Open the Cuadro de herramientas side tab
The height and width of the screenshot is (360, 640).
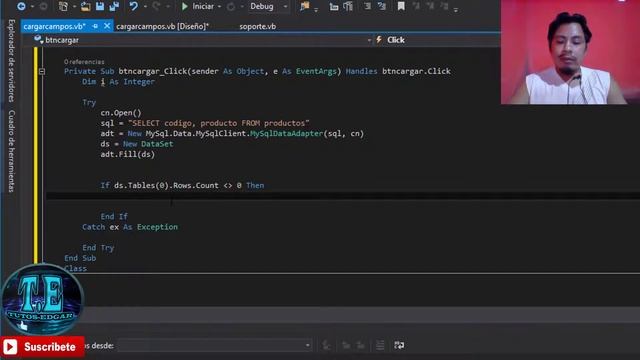[12, 151]
